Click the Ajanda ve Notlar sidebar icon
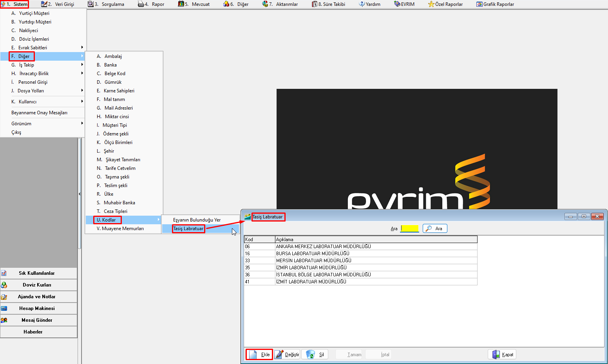This screenshot has width=608, height=364. point(4,297)
